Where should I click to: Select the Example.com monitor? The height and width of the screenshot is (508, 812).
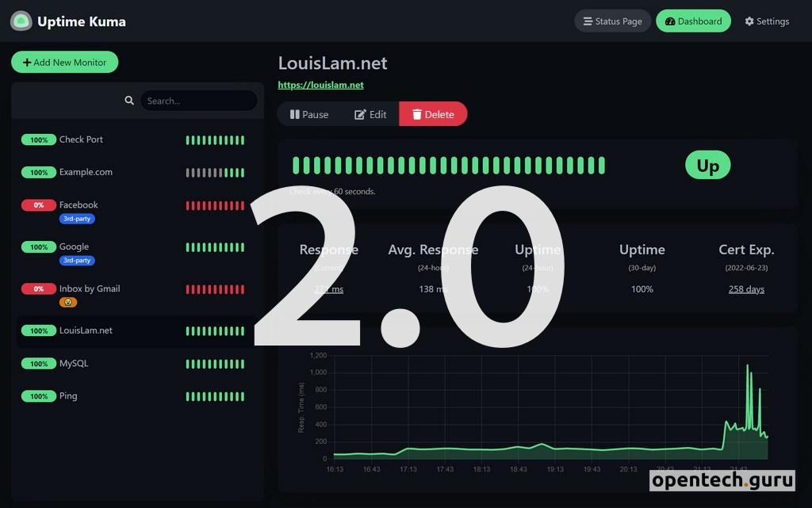[136, 172]
